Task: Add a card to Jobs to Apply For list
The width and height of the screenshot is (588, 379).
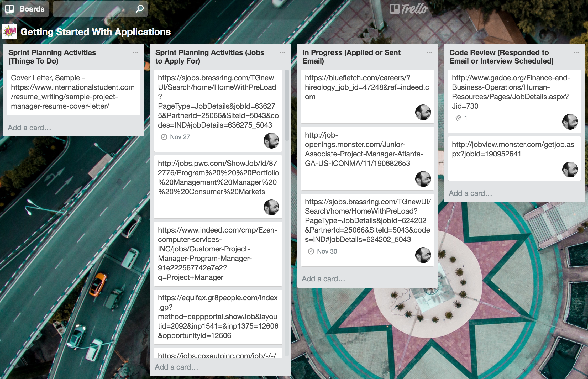Action: [x=176, y=367]
